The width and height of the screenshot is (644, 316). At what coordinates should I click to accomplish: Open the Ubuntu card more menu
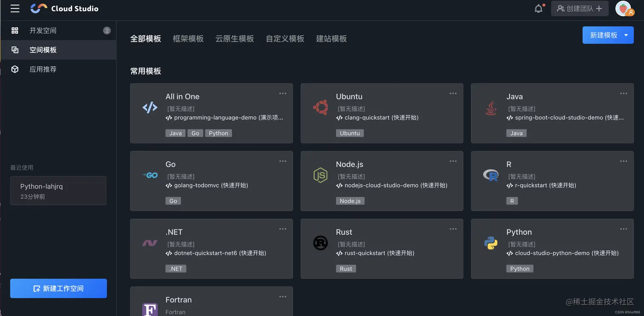tap(453, 93)
